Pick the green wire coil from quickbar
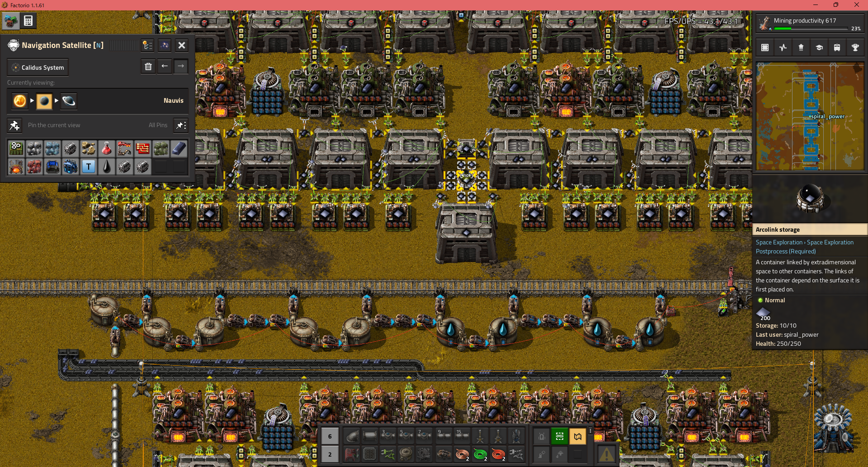Image resolution: width=868 pixels, height=467 pixels. 480,454
